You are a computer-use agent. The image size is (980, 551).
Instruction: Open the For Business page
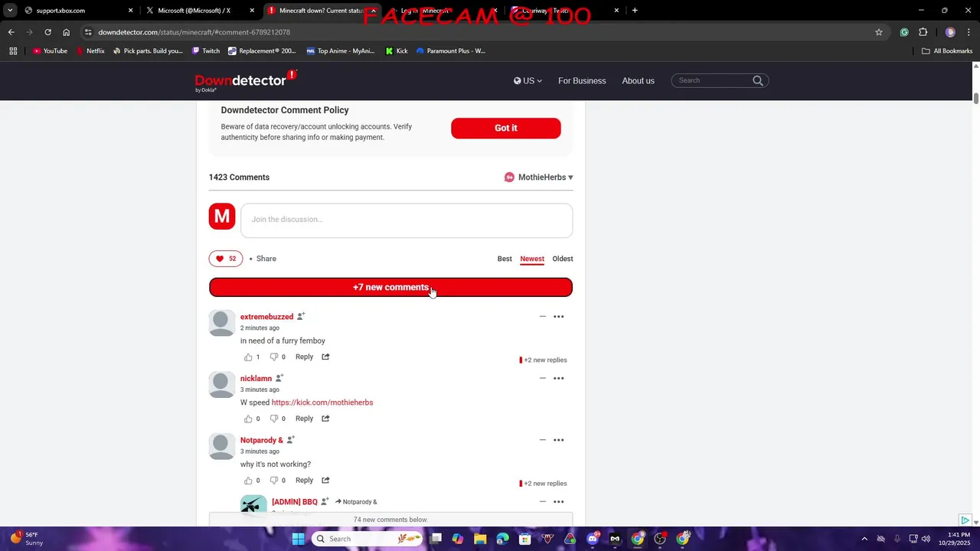click(582, 80)
